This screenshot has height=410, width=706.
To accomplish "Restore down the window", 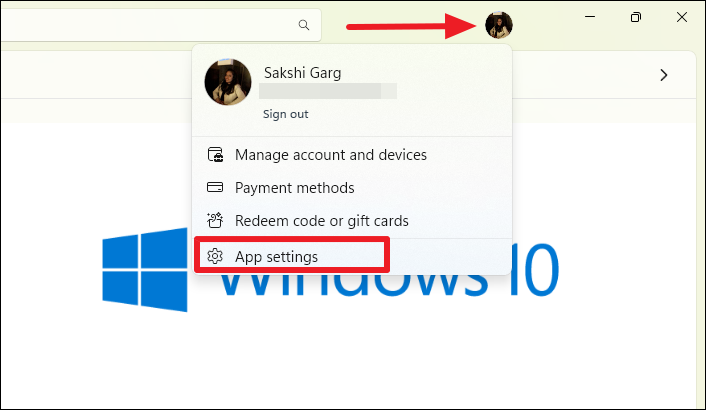I will point(636,17).
